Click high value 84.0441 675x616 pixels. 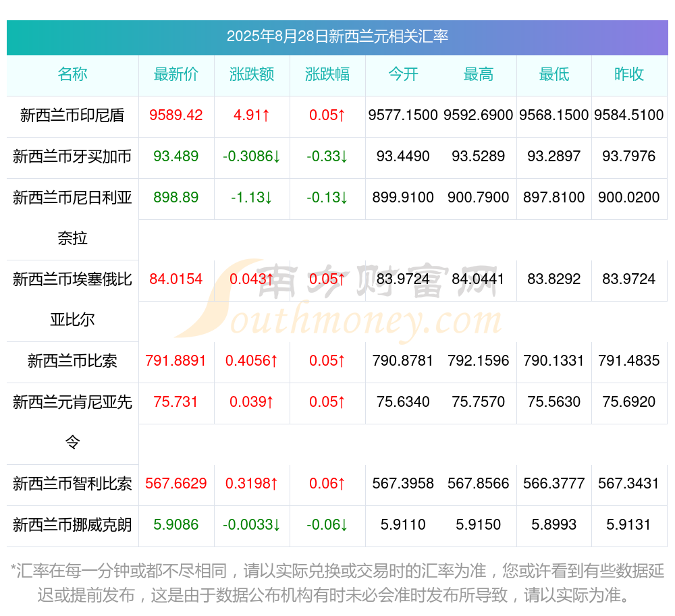(479, 279)
